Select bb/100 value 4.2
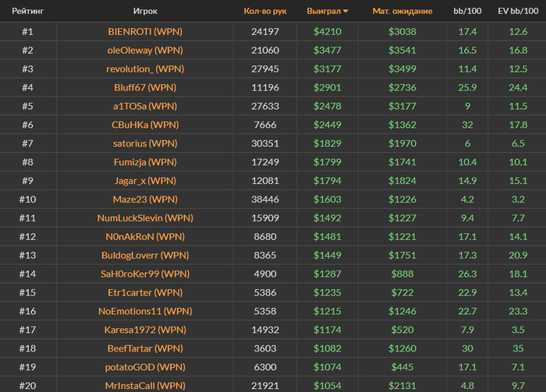This screenshot has width=546, height=392. click(467, 200)
